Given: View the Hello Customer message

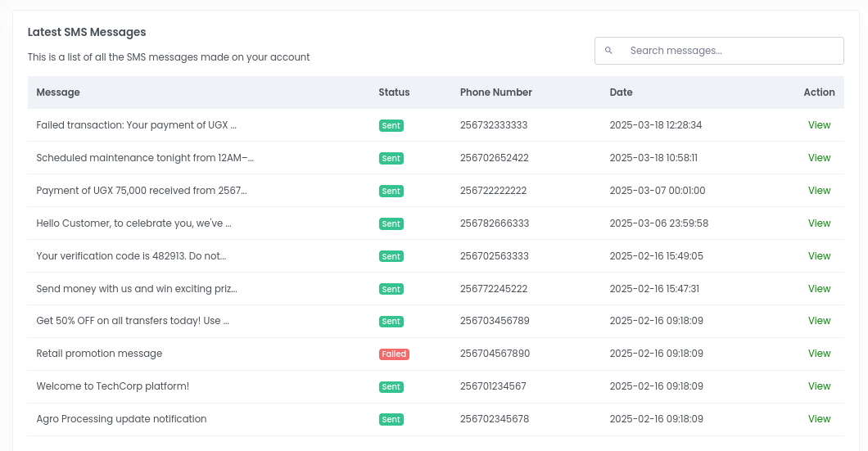Looking at the screenshot, I should pyautogui.click(x=819, y=223).
